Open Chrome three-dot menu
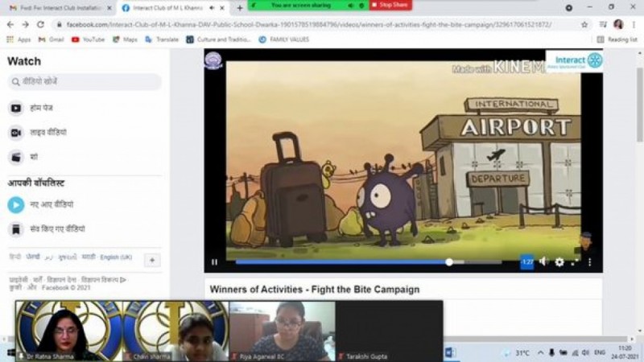The image size is (644, 362). [634, 25]
